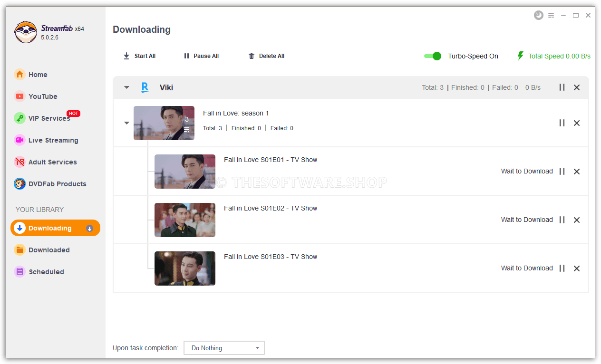Delete the S01E02 download
This screenshot has width=601, height=364.
[577, 220]
